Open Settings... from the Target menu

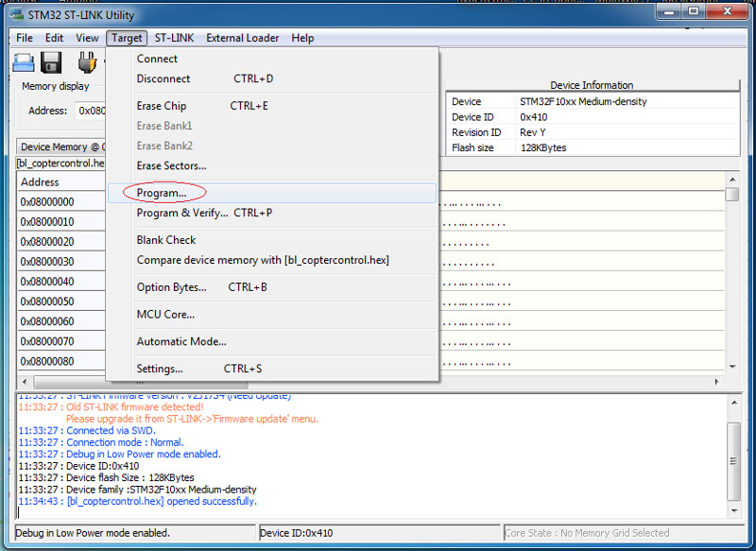[x=272, y=369]
